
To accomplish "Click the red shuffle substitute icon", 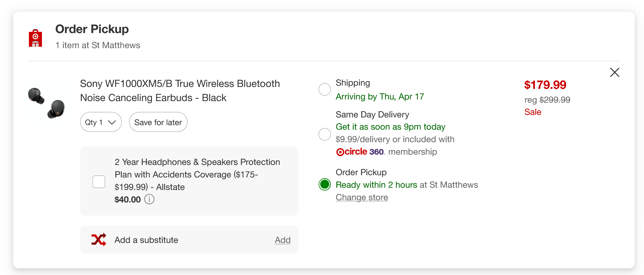I will pyautogui.click(x=99, y=240).
